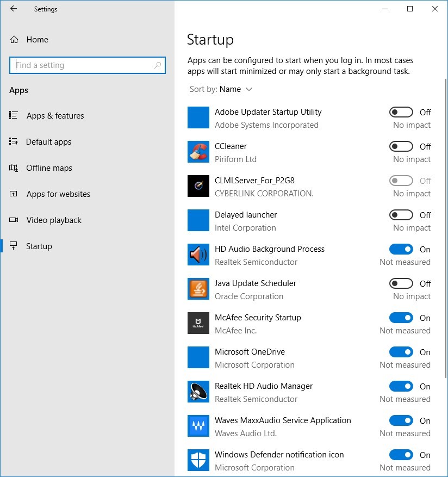Disable HD Audio Background Process toggle
The width and height of the screenshot is (448, 477).
pyautogui.click(x=401, y=250)
